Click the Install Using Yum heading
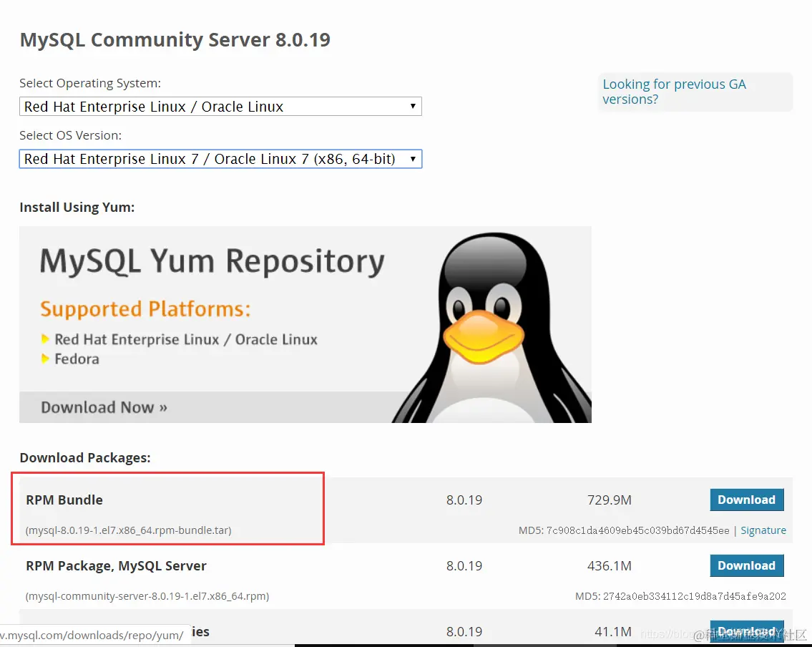Viewport: 812px width, 647px height. point(77,208)
